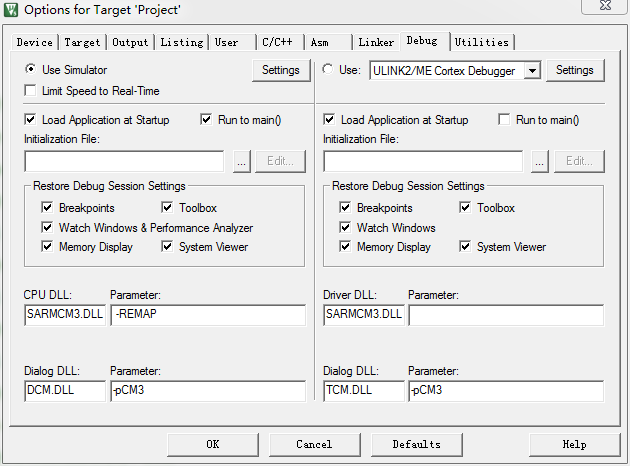The height and width of the screenshot is (466, 630).
Task: Click the -REMAP parameter field
Action: (x=208, y=315)
